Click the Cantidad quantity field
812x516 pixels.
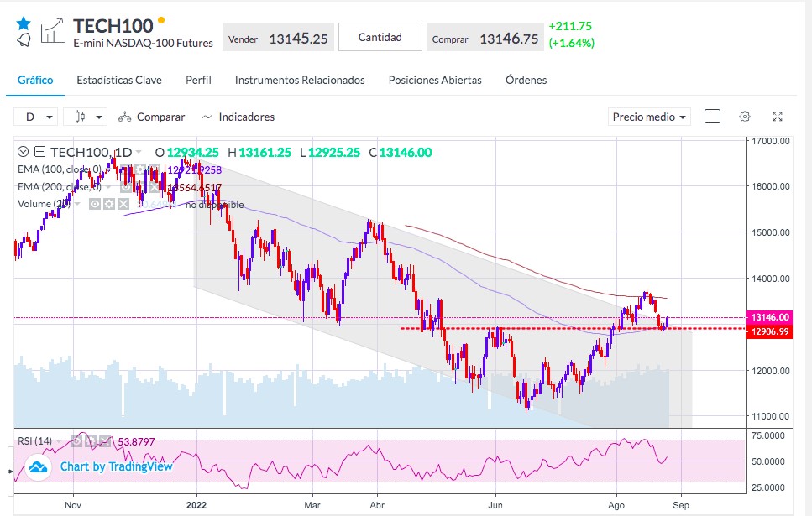380,37
